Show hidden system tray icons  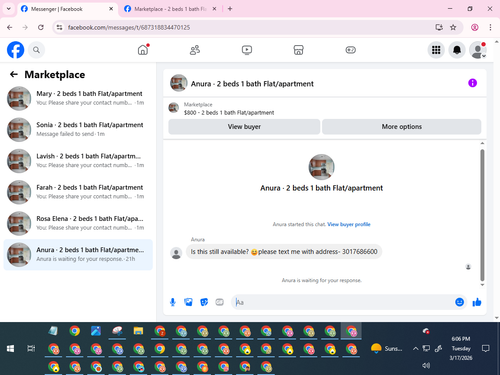click(415, 349)
